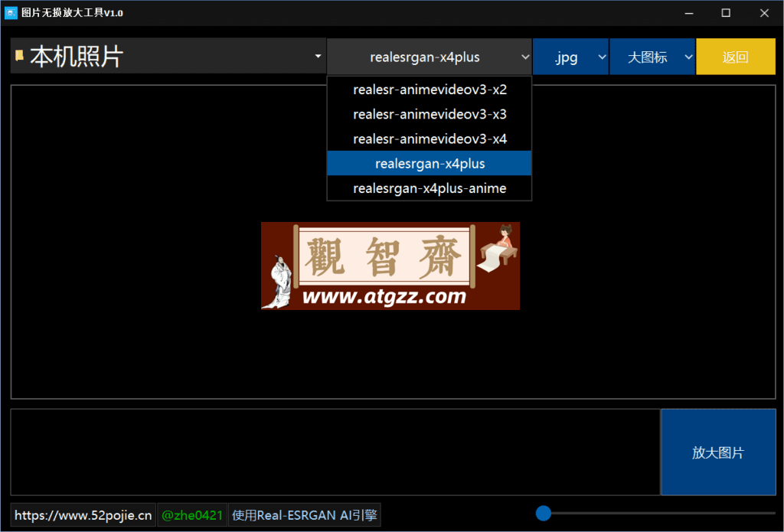Screen dimensions: 784x532
Task: Click the 觀智齋 banner image
Action: click(390, 266)
